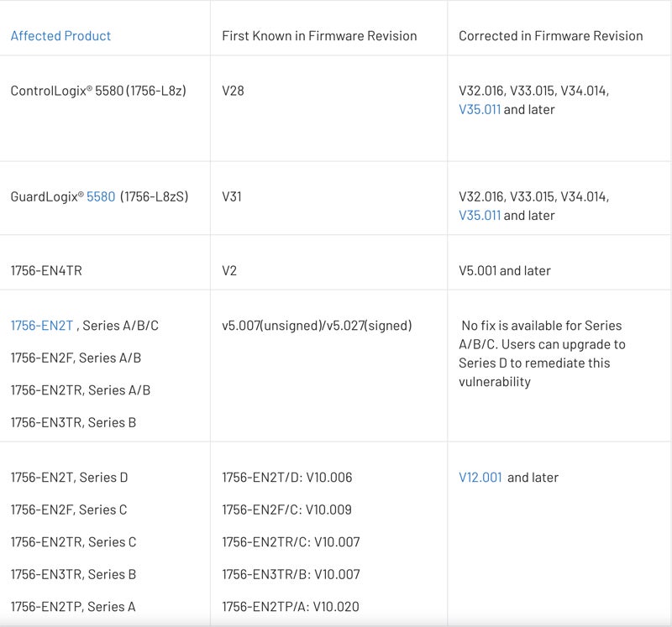Click the V28 firmware revision cell

click(x=233, y=91)
